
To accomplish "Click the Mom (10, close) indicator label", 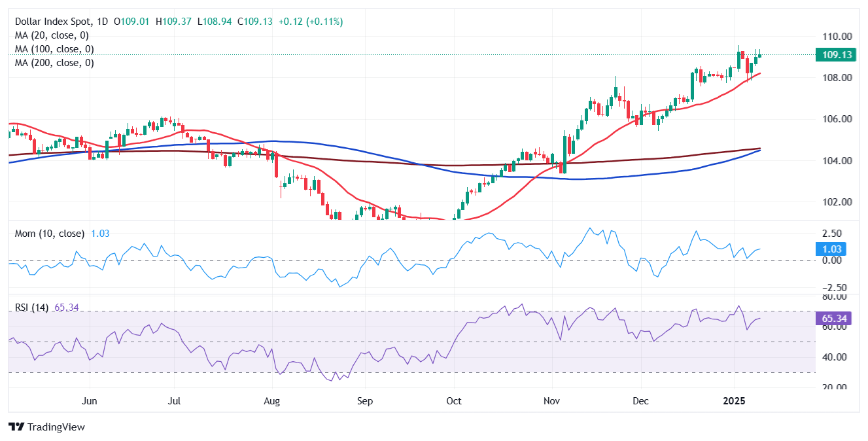I will point(50,234).
